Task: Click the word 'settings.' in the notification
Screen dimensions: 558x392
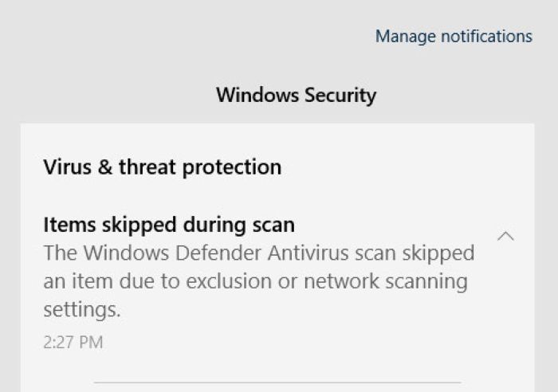Action: pos(82,309)
